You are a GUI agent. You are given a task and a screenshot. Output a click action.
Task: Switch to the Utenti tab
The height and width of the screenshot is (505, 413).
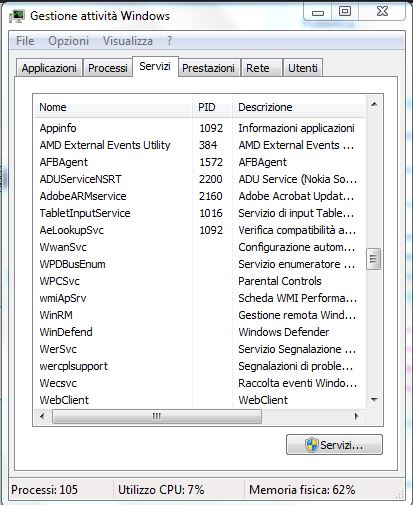(303, 68)
